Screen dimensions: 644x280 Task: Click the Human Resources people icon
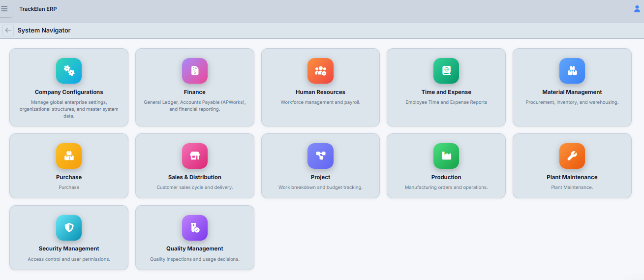point(320,71)
